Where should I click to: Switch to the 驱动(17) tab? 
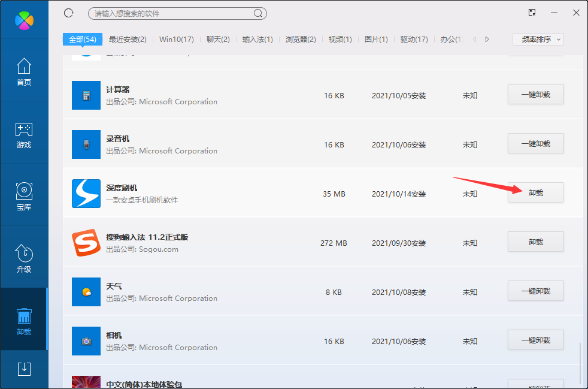414,40
